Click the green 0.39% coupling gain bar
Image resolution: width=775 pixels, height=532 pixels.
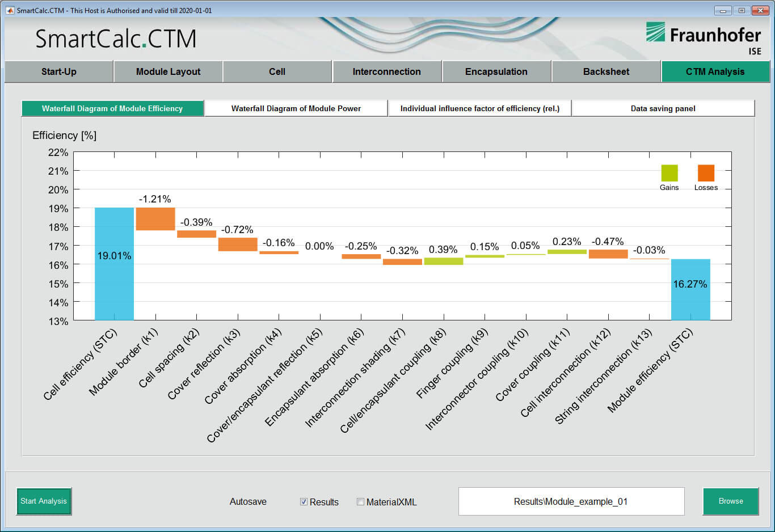444,261
